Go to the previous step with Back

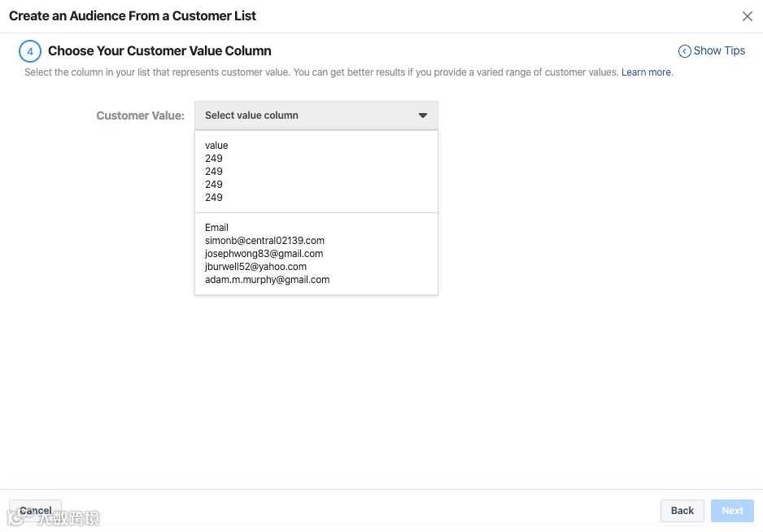click(x=682, y=511)
